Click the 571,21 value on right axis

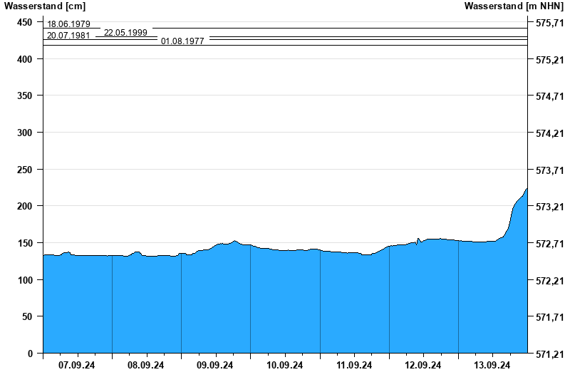pyautogui.click(x=549, y=354)
